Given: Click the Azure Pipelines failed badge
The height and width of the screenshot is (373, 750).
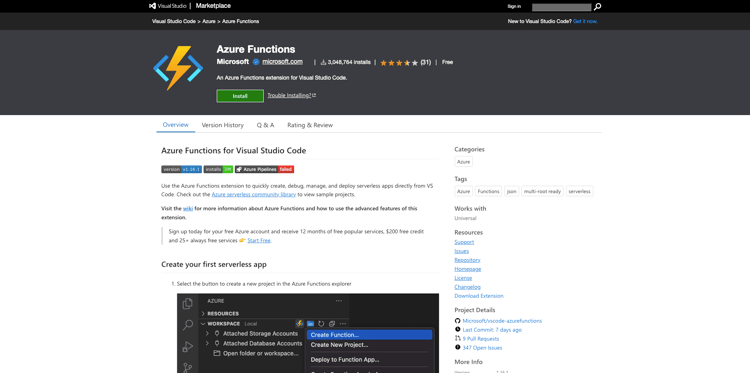Looking at the screenshot, I should click(x=265, y=169).
